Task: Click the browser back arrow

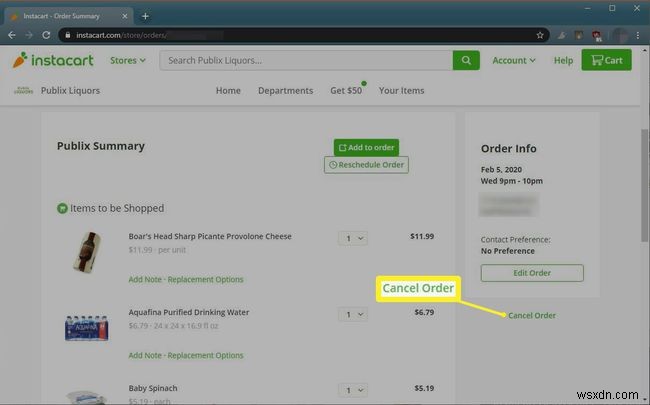Action: point(12,35)
